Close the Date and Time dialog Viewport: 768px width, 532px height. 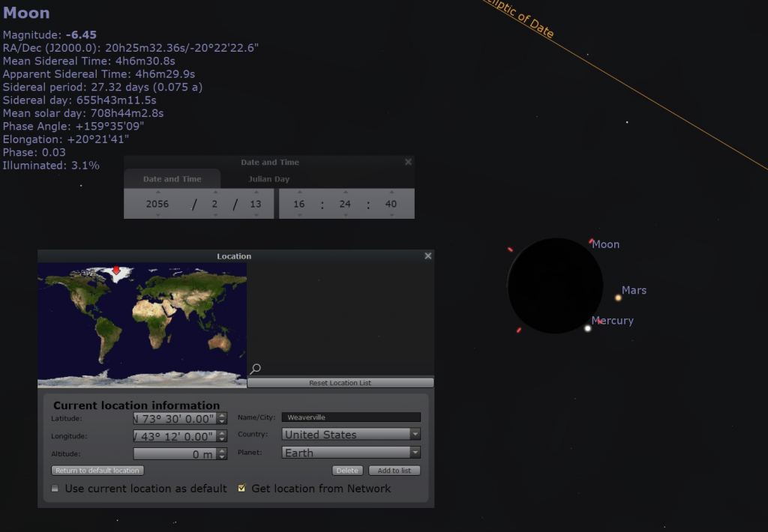[408, 162]
